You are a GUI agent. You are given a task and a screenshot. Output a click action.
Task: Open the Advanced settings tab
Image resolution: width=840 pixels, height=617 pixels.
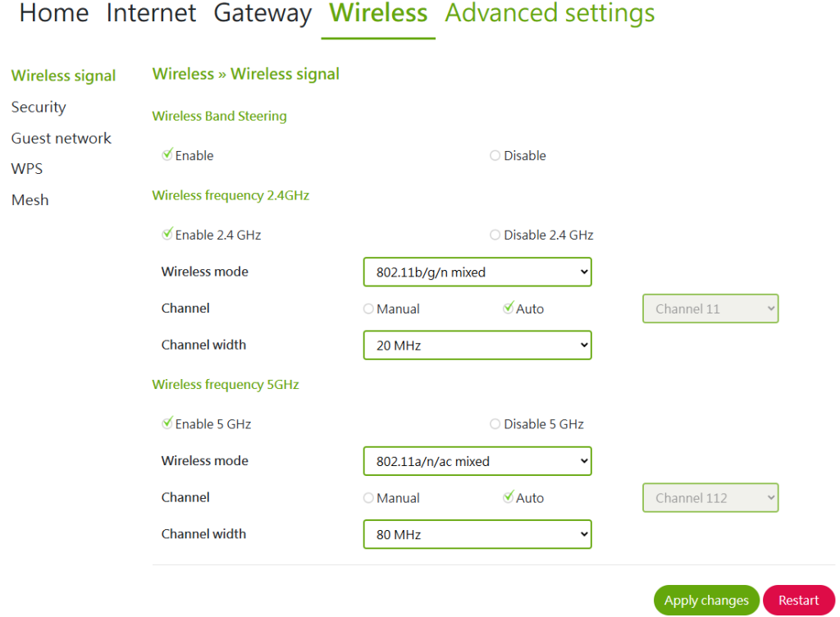(x=550, y=14)
